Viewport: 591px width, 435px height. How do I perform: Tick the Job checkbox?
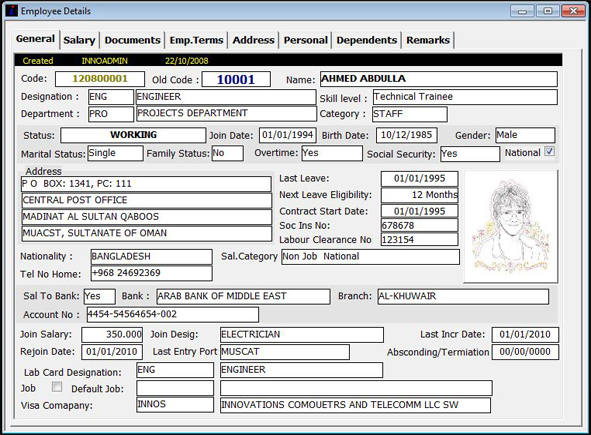[57, 387]
